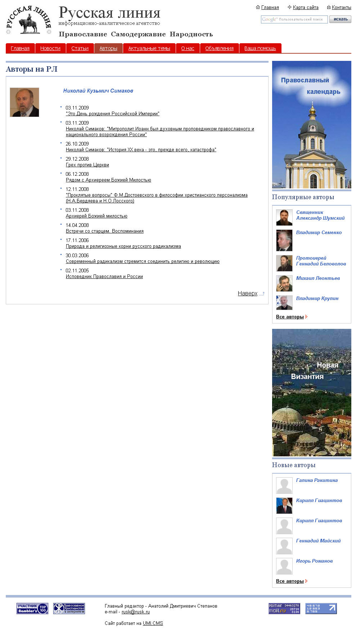Click the Русская линия horseman logo
356x644 pixels.
click(29, 20)
